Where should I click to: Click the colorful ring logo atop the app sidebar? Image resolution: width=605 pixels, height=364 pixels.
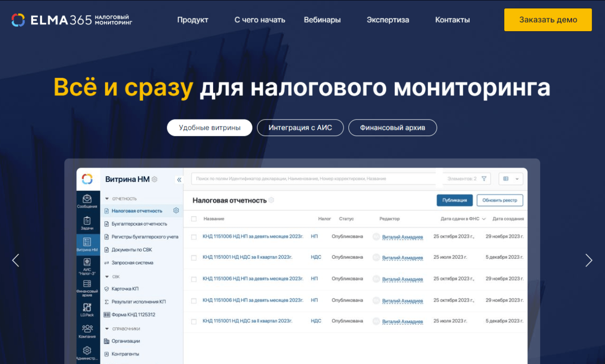click(87, 179)
